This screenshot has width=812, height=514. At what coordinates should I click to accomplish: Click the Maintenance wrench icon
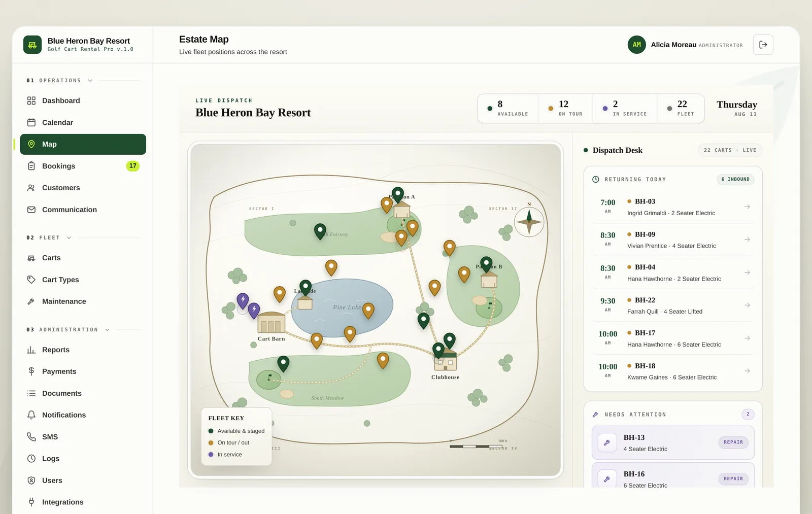(31, 301)
